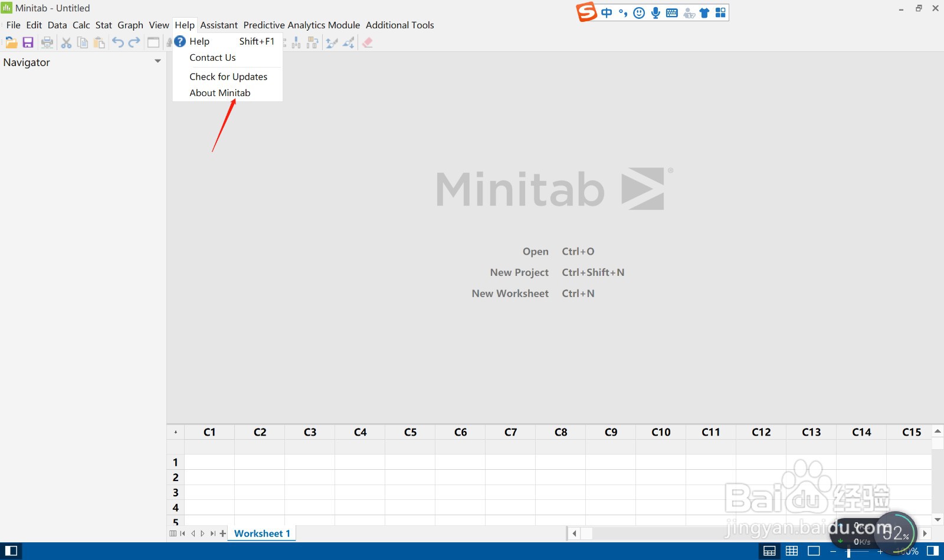Open the IME toolbox grid icon
The width and height of the screenshot is (944, 560).
point(720,13)
